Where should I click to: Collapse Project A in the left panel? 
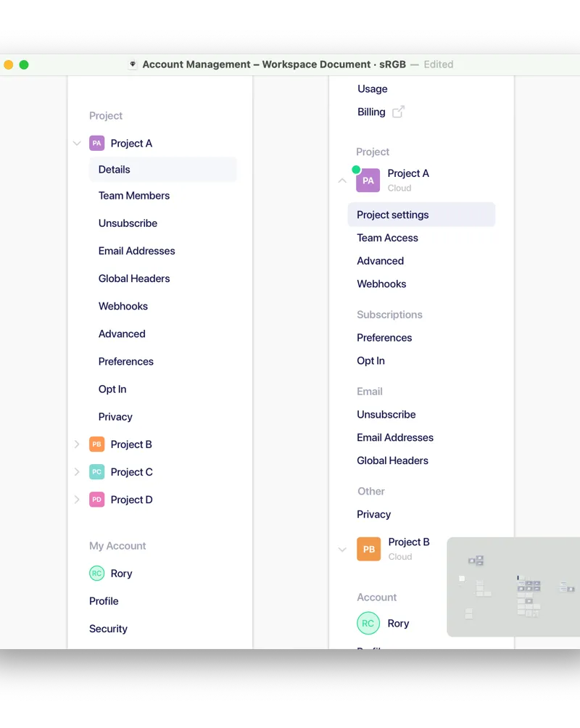77,144
